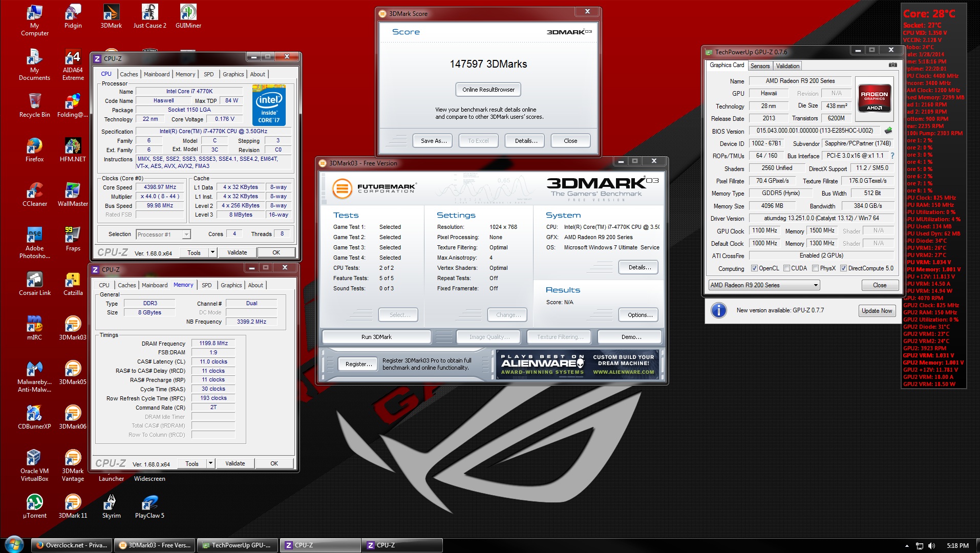Click the AMD Radeon R9 200 Series name field
This screenshot has width=980, height=553.
coord(800,81)
